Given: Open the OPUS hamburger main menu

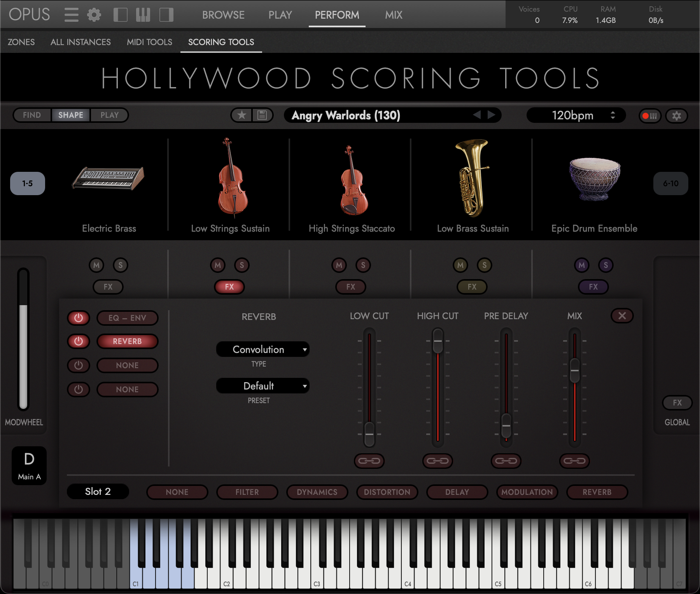Looking at the screenshot, I should click(72, 15).
